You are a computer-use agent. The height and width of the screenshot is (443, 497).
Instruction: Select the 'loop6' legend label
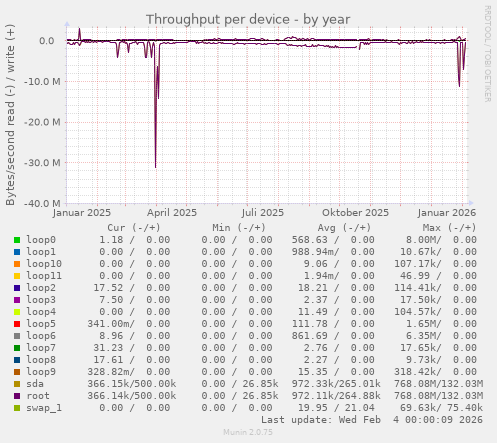(x=41, y=336)
